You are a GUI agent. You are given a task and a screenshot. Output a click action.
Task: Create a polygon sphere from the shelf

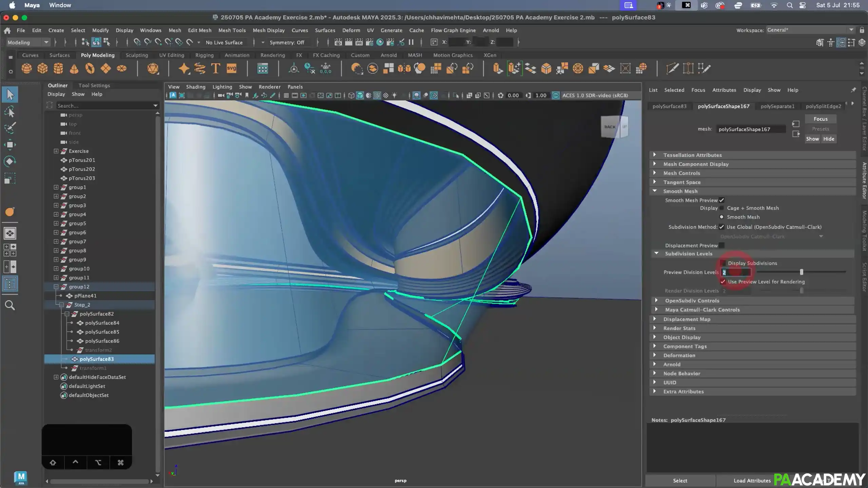(x=27, y=69)
